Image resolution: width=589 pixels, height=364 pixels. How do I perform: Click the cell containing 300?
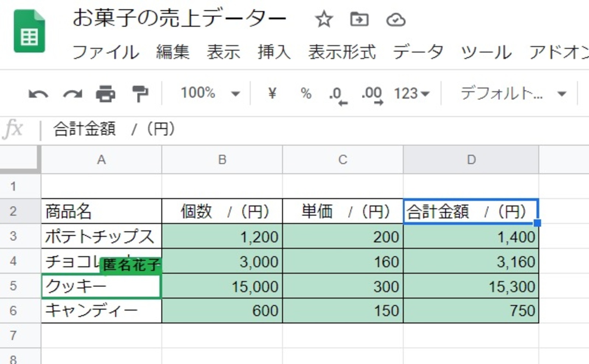[x=343, y=286]
